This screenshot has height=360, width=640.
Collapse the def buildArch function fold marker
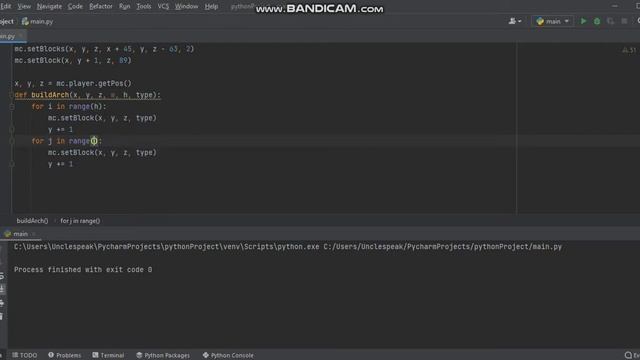tap(12, 95)
